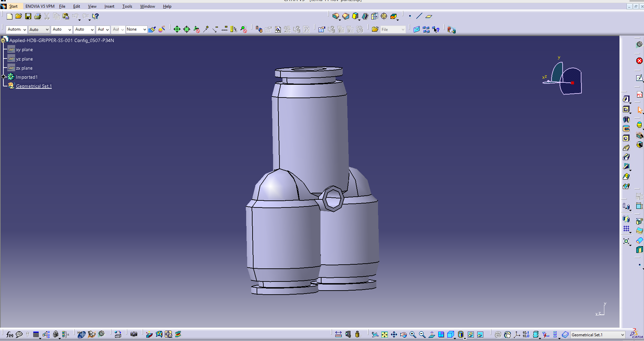
Task: Open the File catalog dropdown
Action: (393, 30)
